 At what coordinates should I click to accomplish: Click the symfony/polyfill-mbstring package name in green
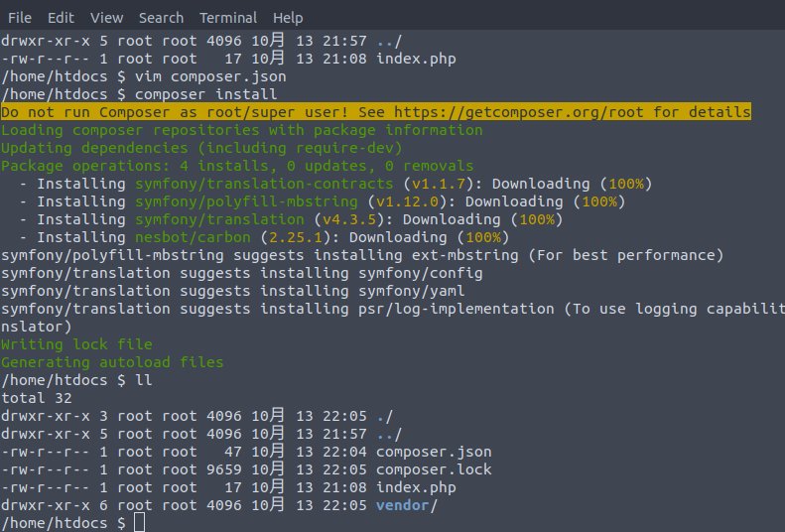246,201
